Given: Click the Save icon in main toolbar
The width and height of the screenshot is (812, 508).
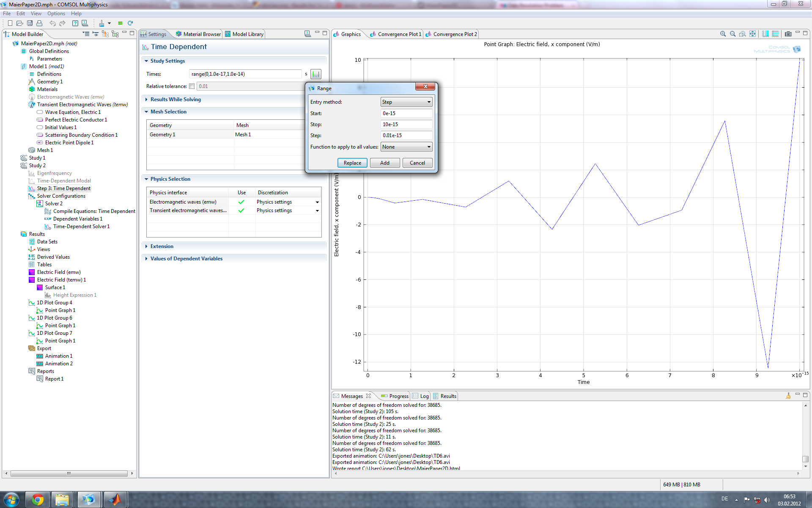Looking at the screenshot, I should tap(30, 23).
